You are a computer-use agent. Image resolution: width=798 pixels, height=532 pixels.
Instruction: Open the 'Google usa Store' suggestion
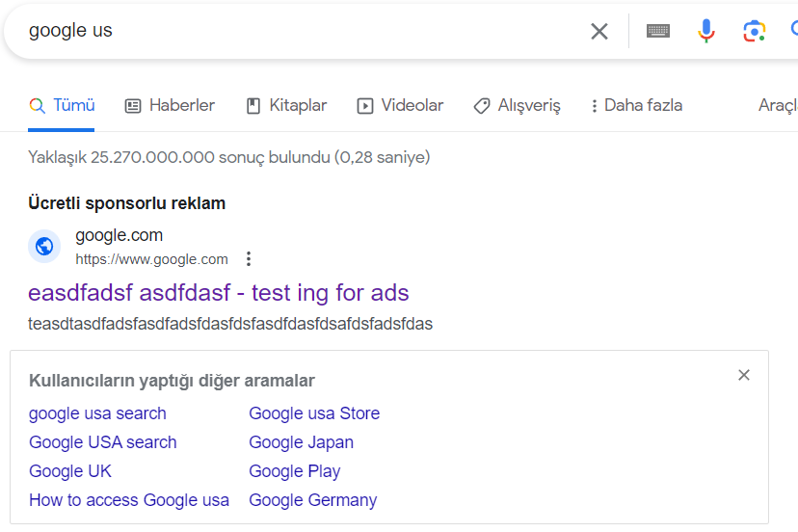314,413
